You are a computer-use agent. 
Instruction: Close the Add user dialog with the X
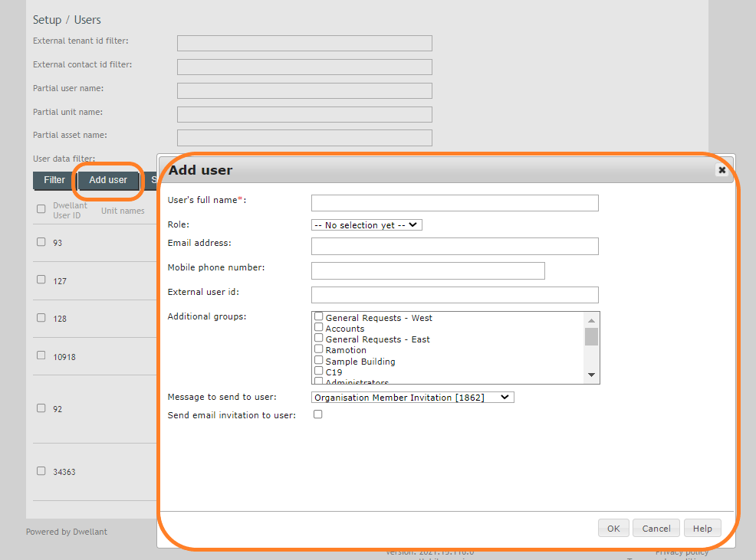[x=721, y=170]
